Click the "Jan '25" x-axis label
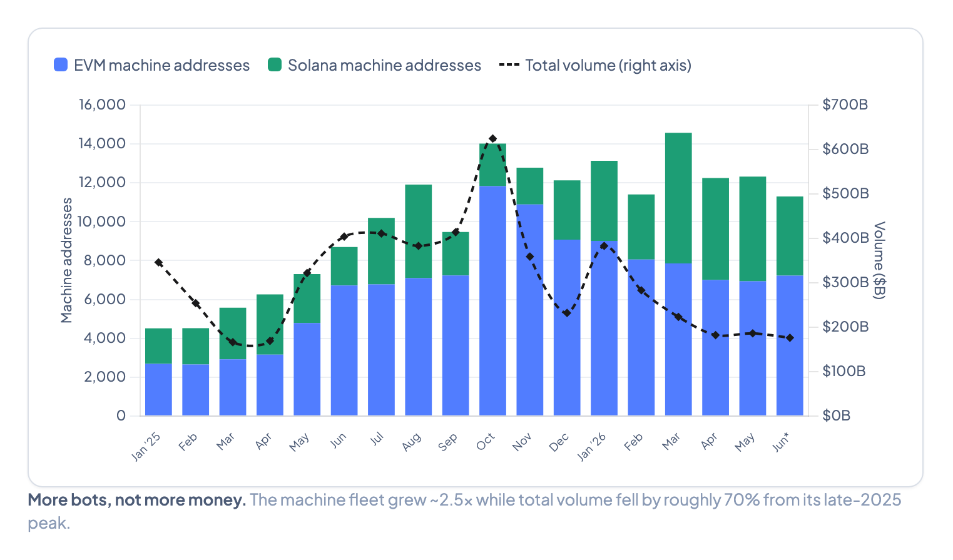The height and width of the screenshot is (560, 953). click(x=147, y=446)
